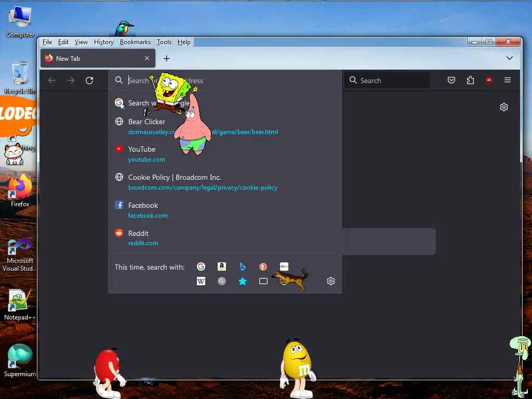This screenshot has width=532, height=399.
Task: Select the Supermium desktop shortcut
Action: (x=20, y=361)
